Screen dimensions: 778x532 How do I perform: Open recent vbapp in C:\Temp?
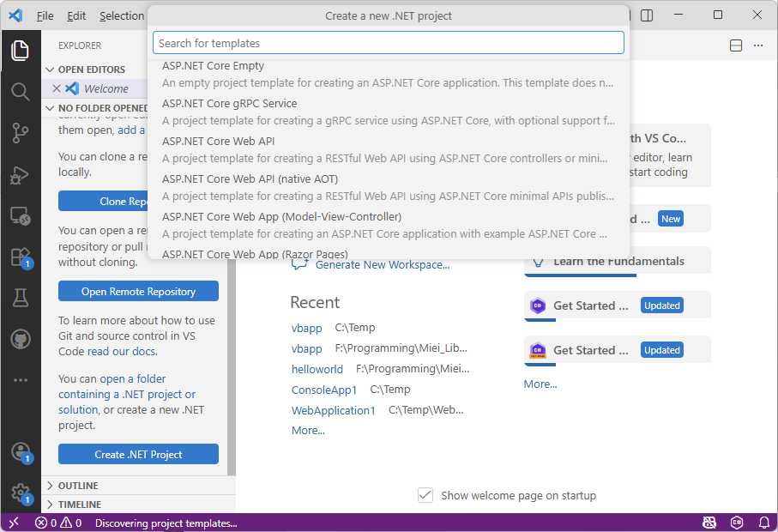click(x=306, y=328)
